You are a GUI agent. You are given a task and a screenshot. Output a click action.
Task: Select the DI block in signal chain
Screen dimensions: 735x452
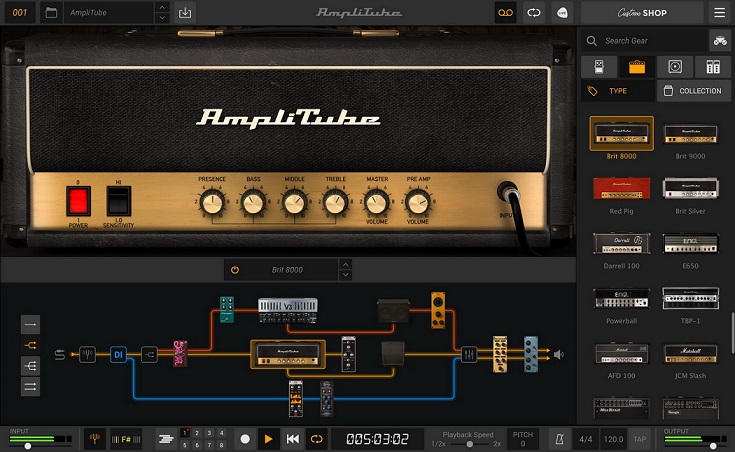[x=118, y=354]
